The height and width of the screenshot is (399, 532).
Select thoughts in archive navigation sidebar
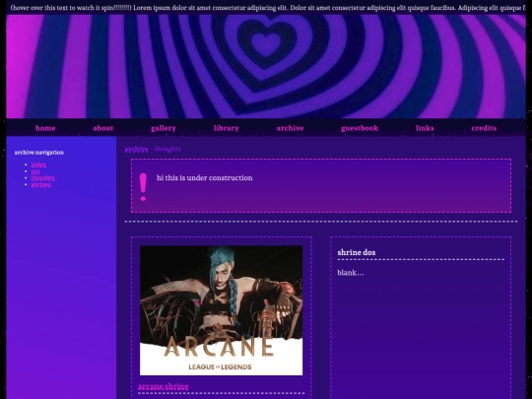42,178
